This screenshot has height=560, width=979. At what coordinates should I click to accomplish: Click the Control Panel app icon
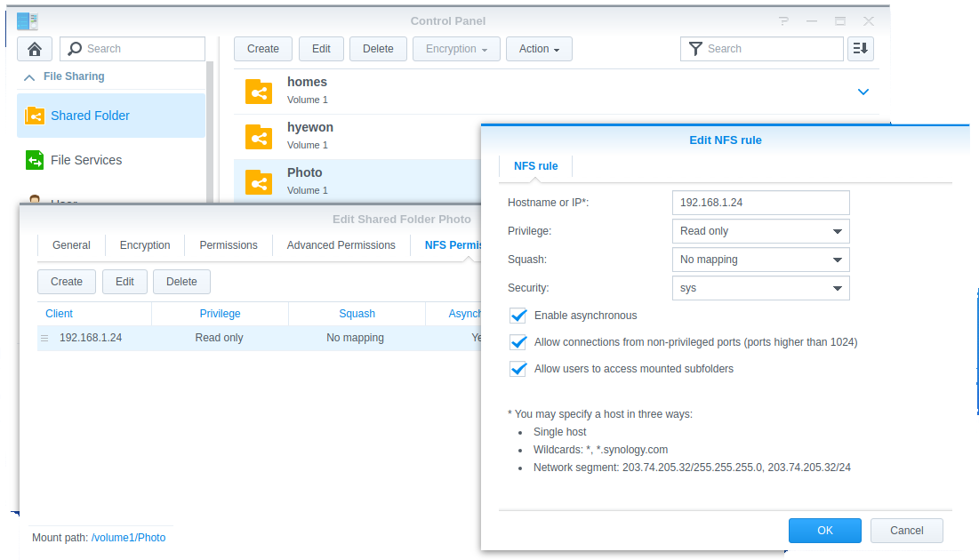coord(28,21)
